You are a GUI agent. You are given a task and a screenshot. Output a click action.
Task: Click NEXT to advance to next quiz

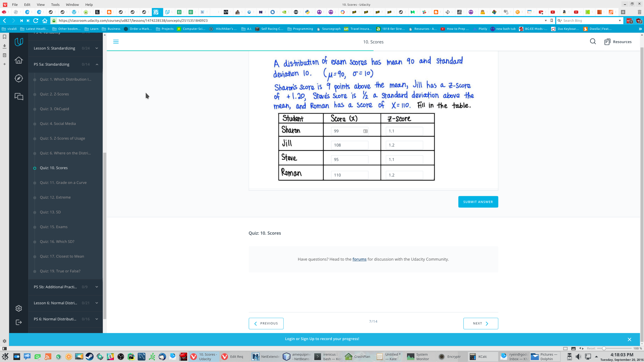point(481,323)
